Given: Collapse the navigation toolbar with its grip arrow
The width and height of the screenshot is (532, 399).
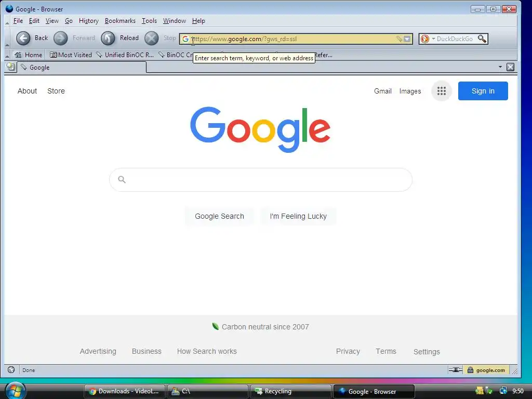Looking at the screenshot, I should click(x=7, y=45).
